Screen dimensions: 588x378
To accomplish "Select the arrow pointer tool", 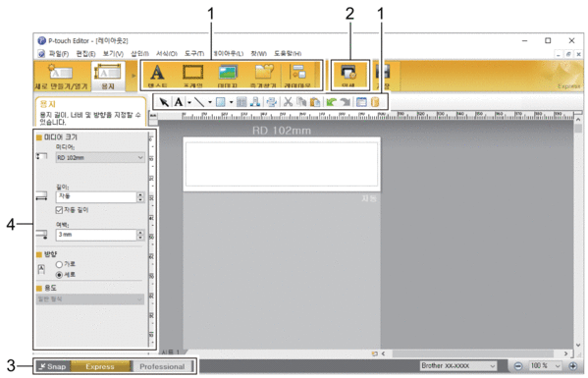I will click(164, 102).
